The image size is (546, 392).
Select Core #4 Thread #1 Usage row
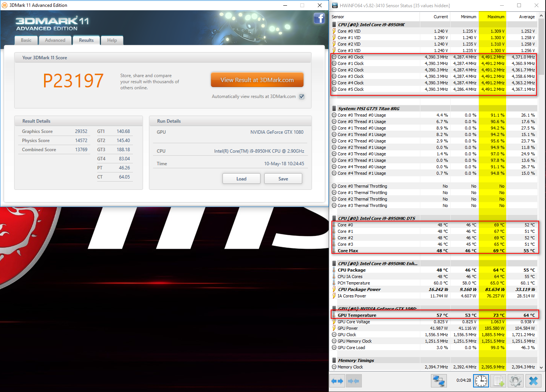[x=433, y=173]
